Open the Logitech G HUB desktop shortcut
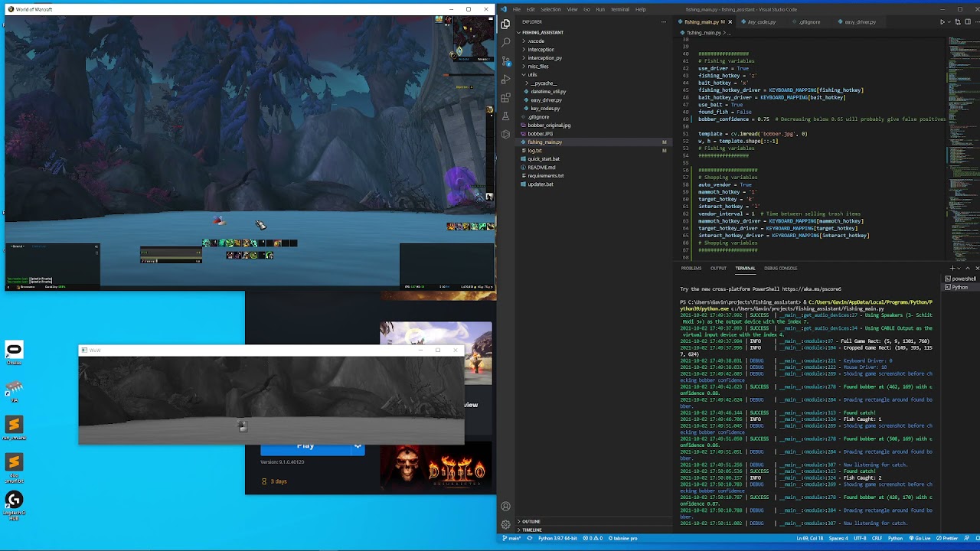980x551 pixels. pos(14,505)
